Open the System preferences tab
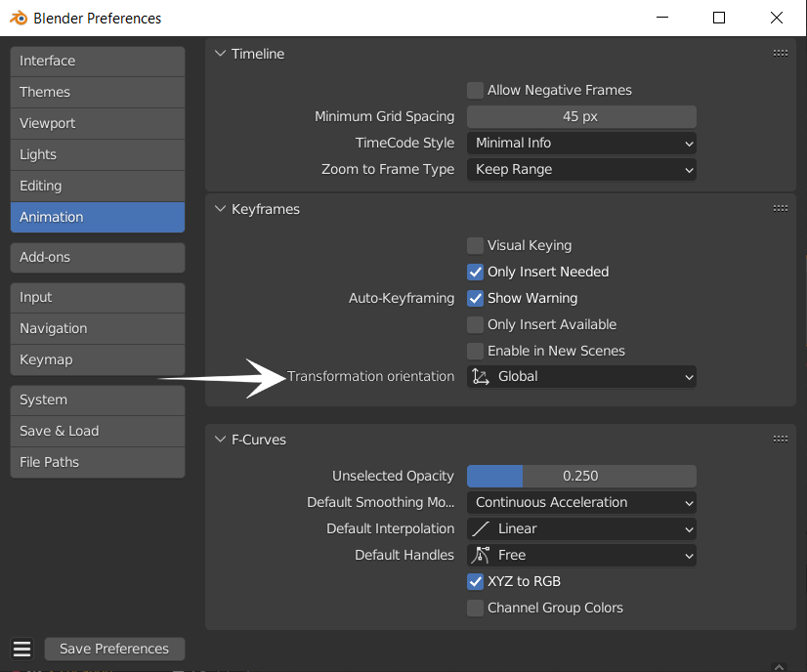807x672 pixels. [98, 399]
